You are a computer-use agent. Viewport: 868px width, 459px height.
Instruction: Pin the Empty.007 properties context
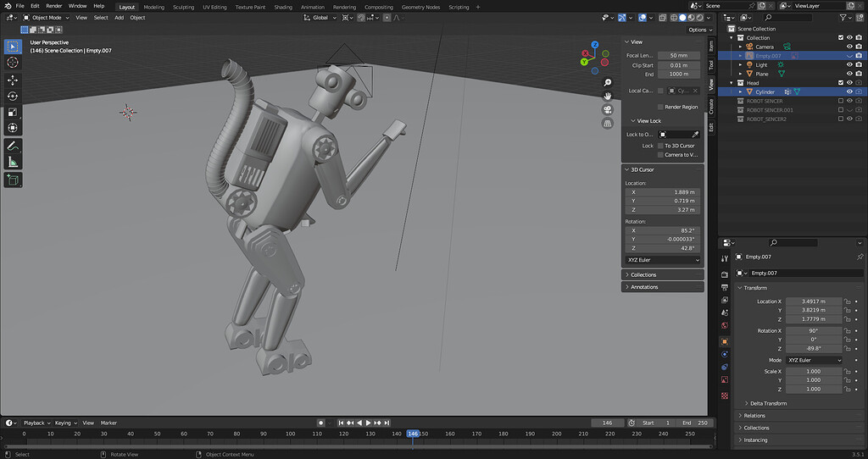860,257
